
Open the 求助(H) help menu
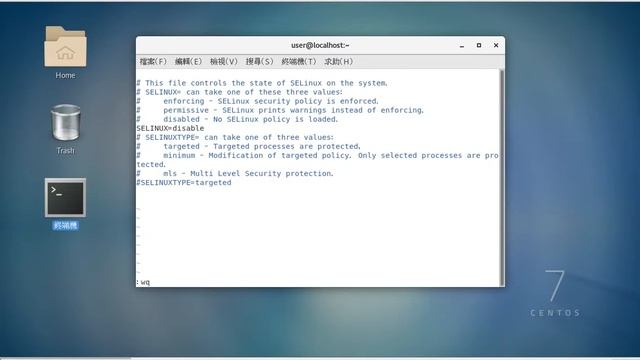[x=338, y=62]
